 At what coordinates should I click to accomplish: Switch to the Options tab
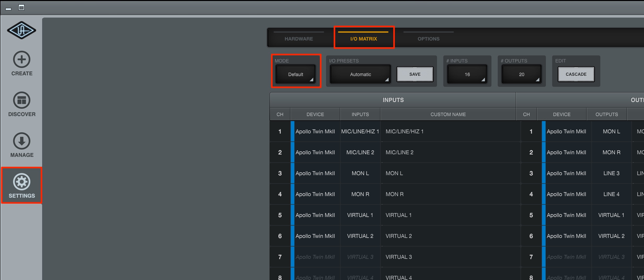tap(428, 39)
